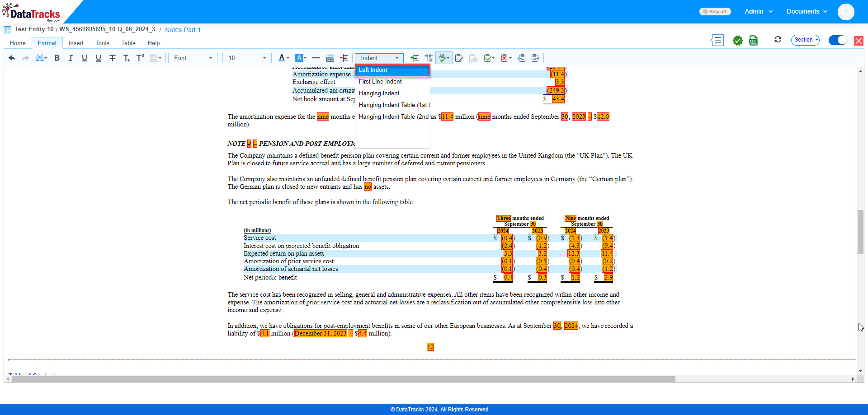Click the Test Entity-10 breadcrumb
The width and height of the screenshot is (868, 415).
(x=34, y=29)
